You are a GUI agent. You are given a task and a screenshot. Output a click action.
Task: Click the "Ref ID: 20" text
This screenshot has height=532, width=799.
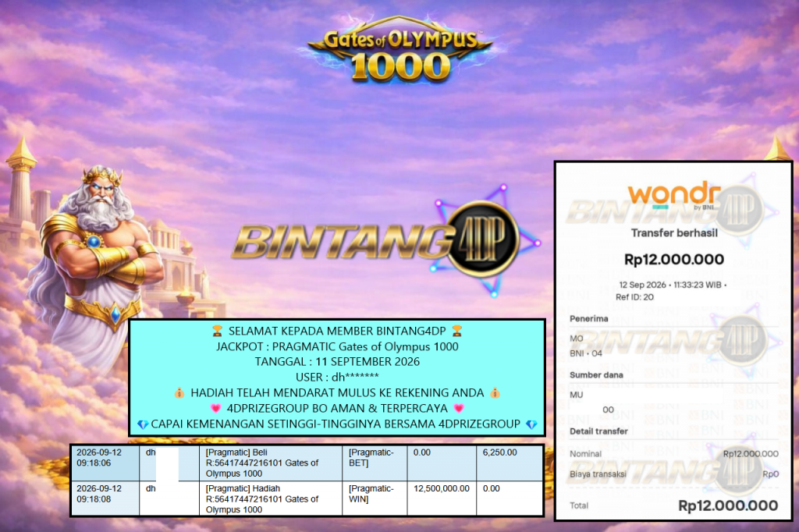pyautogui.click(x=634, y=297)
